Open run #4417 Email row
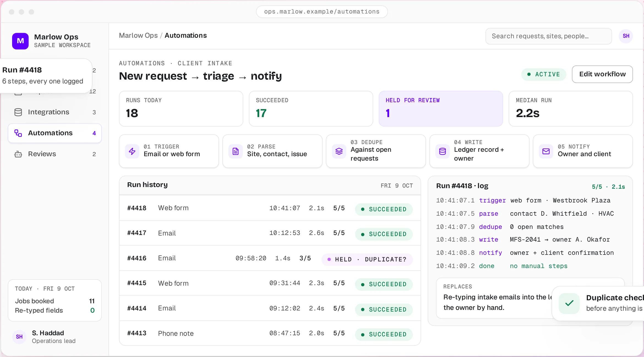 [x=270, y=233]
